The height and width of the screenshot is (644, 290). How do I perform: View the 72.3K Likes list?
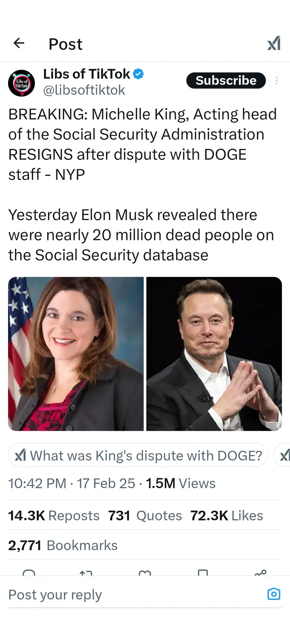226,516
